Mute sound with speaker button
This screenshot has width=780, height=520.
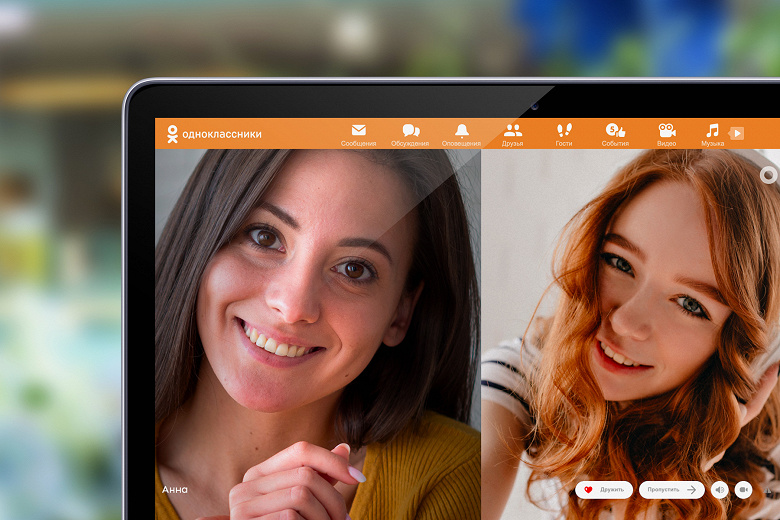click(719, 490)
